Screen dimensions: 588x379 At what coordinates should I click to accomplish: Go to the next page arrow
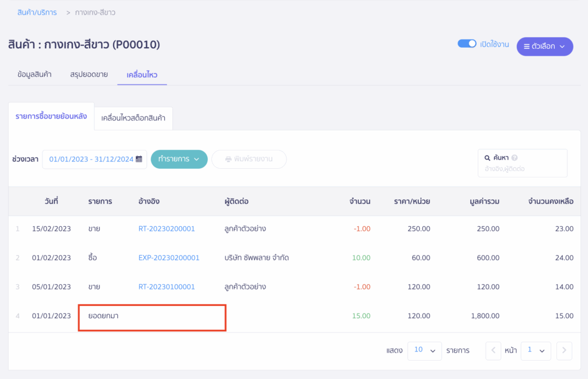(564, 350)
